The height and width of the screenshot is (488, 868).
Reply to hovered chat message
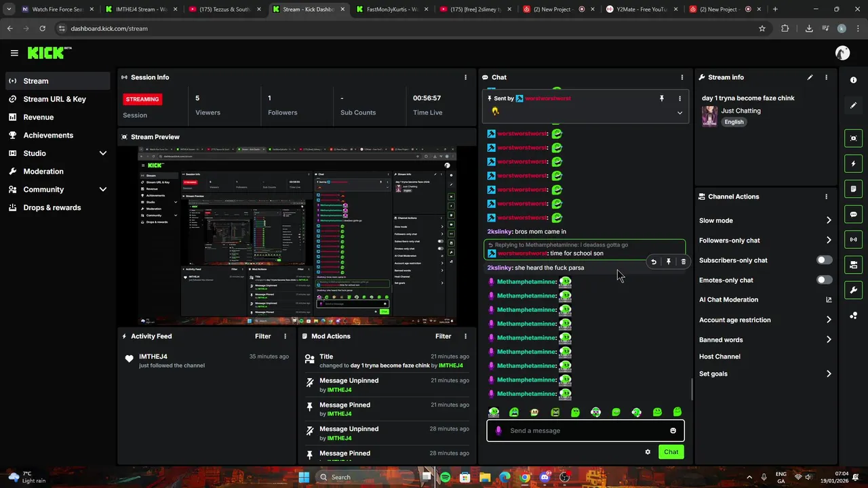654,262
